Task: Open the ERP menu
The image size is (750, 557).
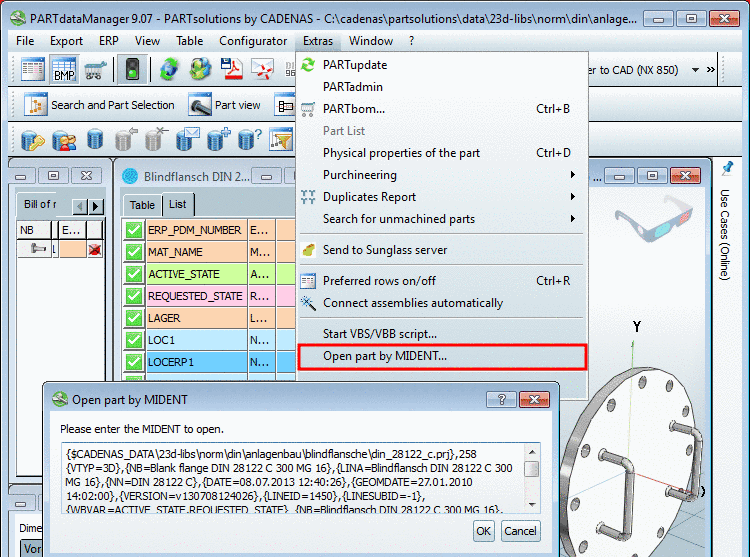Action: pyautogui.click(x=109, y=41)
